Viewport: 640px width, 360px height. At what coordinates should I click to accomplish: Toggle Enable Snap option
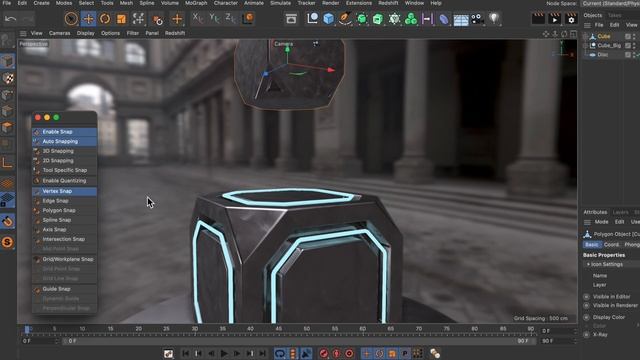coord(64,132)
